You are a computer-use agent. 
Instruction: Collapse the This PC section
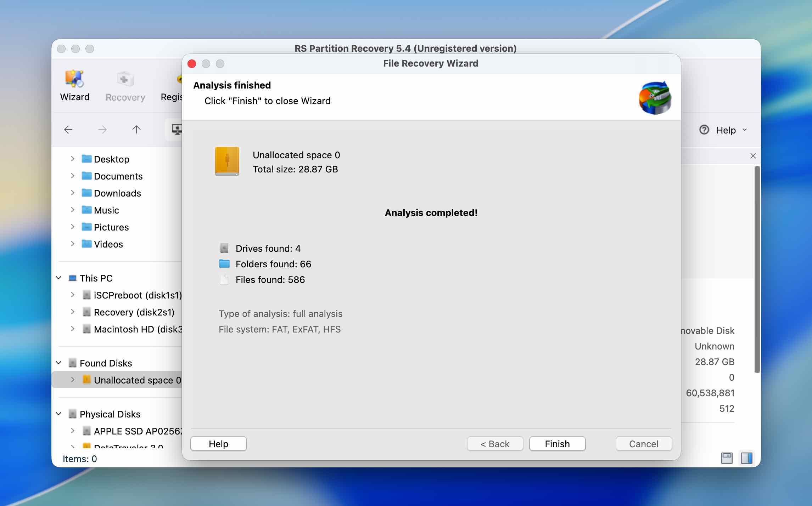[x=59, y=278]
